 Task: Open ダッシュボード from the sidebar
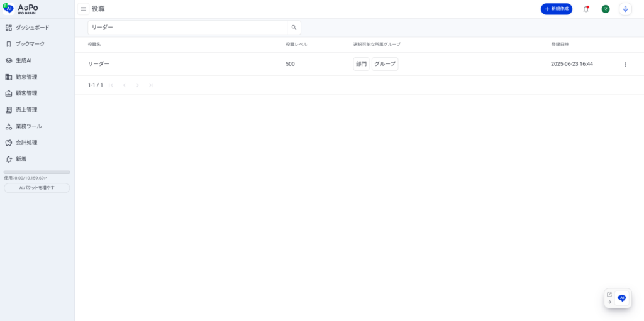pos(32,28)
